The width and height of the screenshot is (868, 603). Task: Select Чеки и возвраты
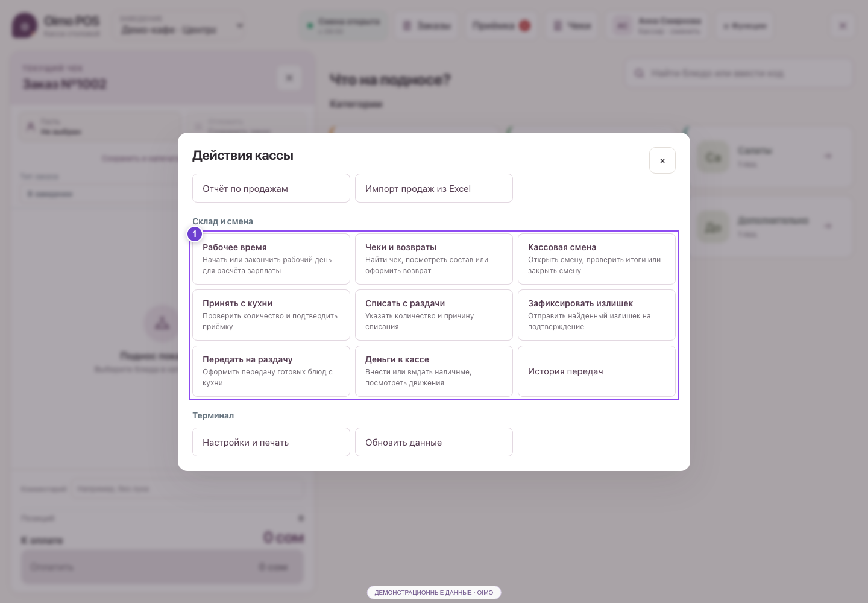(434, 259)
